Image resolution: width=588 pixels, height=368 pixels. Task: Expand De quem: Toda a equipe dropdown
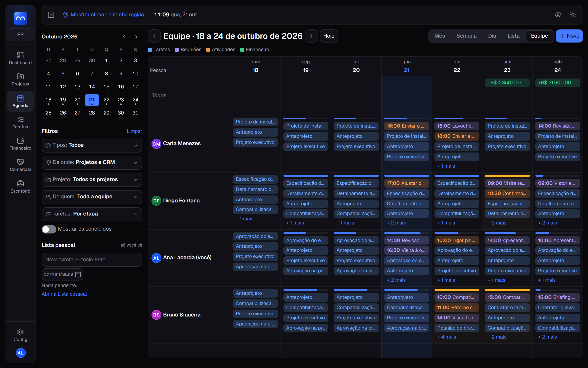[x=92, y=197]
